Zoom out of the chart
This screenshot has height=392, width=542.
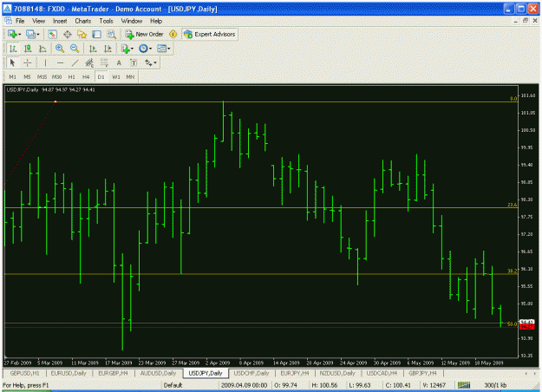[75, 49]
